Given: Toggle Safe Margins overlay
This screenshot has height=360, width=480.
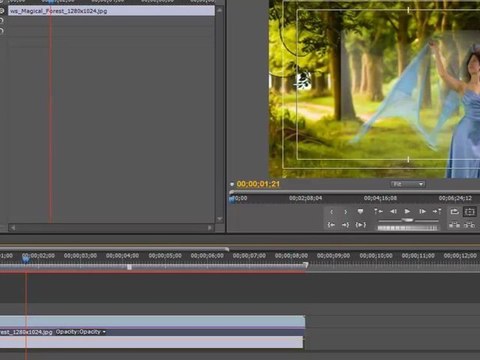Looking at the screenshot, I should (470, 212).
